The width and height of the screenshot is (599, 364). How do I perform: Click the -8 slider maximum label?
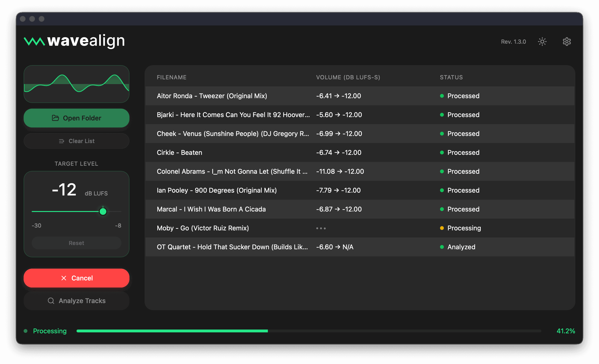tap(118, 225)
